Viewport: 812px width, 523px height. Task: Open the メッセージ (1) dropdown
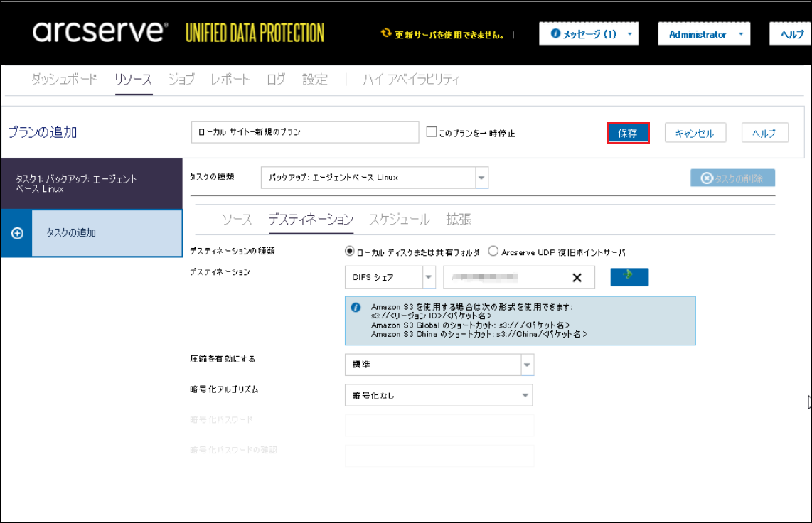588,34
